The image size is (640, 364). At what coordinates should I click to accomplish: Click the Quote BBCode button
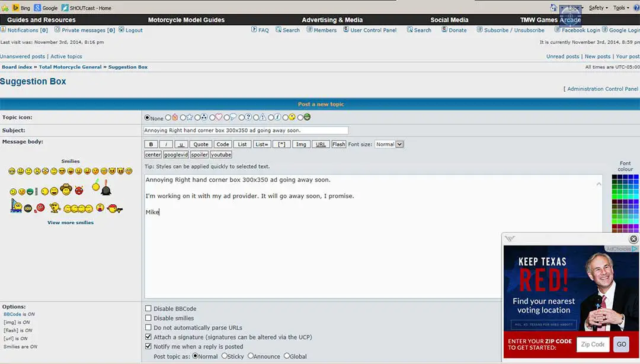tap(201, 144)
